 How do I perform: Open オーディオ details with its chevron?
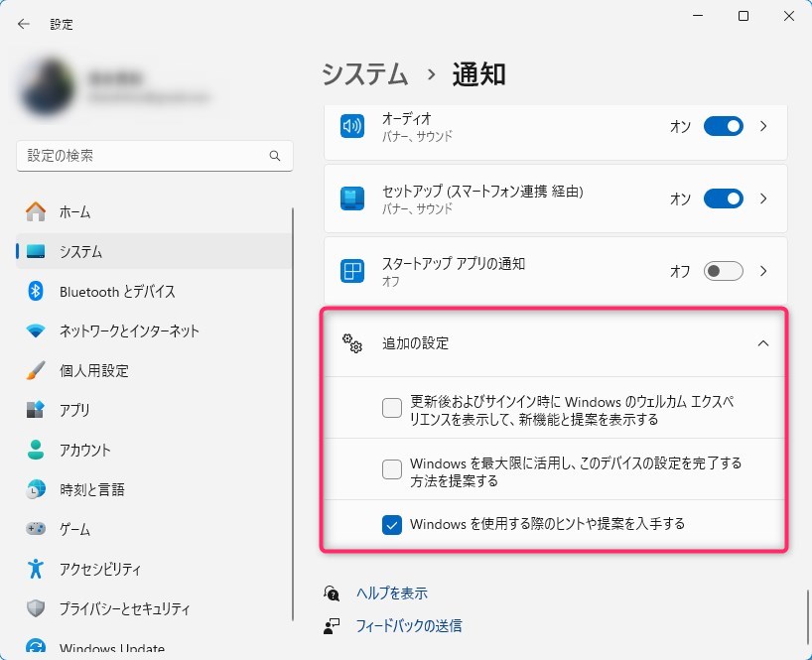[763, 127]
